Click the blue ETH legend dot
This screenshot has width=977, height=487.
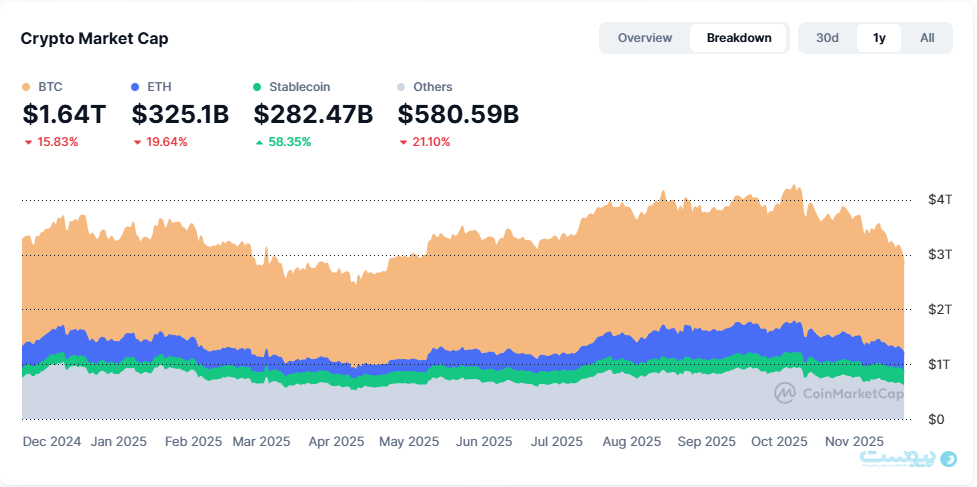click(136, 88)
